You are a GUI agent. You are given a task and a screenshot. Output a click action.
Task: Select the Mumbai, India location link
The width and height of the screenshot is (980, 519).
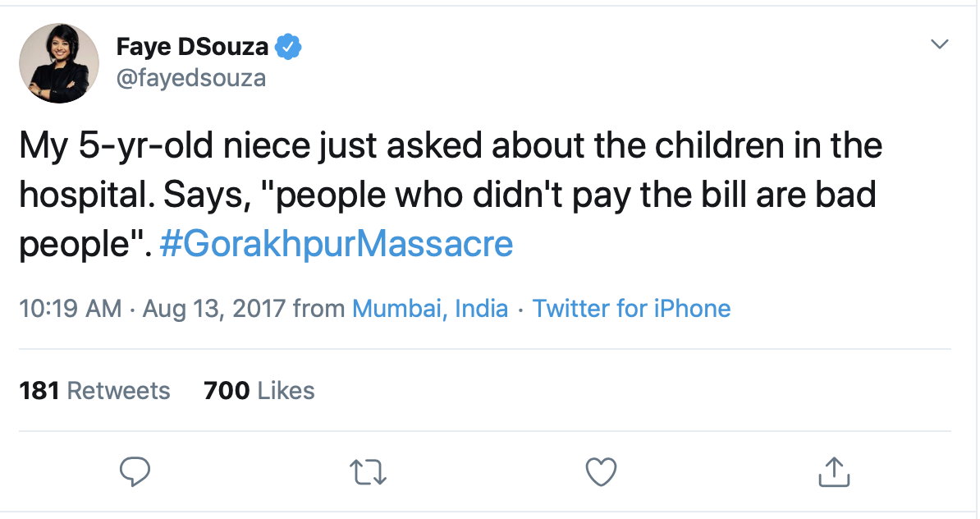tap(430, 309)
